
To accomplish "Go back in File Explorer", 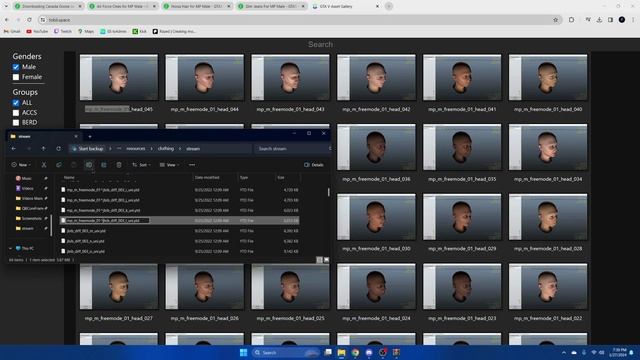I will [14, 149].
